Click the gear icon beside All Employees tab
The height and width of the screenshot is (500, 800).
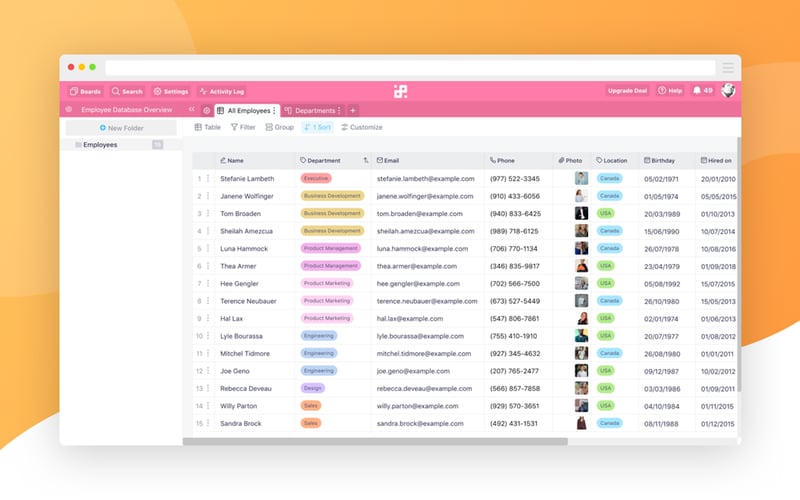click(207, 110)
